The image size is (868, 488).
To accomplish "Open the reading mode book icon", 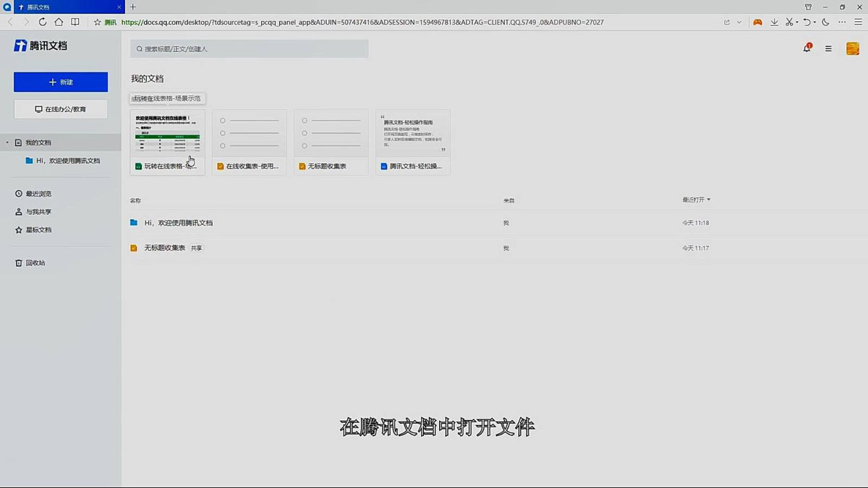I will click(75, 22).
